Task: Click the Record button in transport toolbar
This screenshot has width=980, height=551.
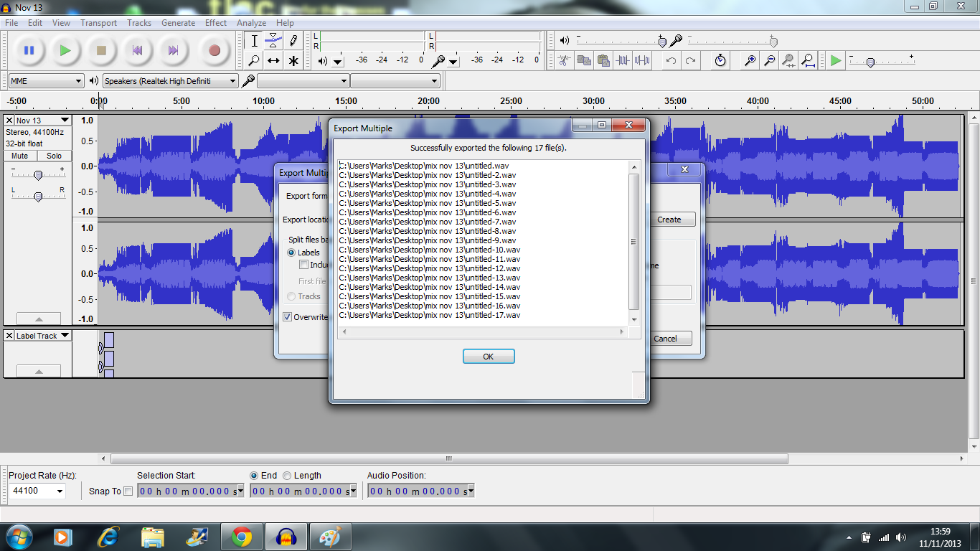Action: click(214, 50)
